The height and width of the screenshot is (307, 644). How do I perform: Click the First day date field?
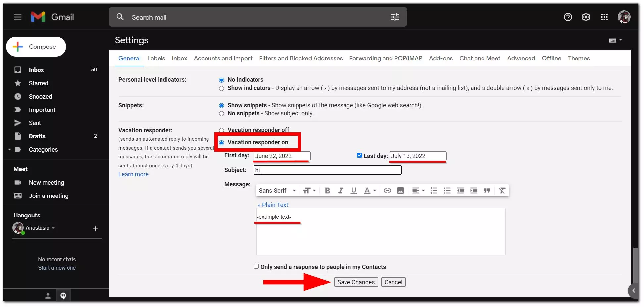coord(282,156)
